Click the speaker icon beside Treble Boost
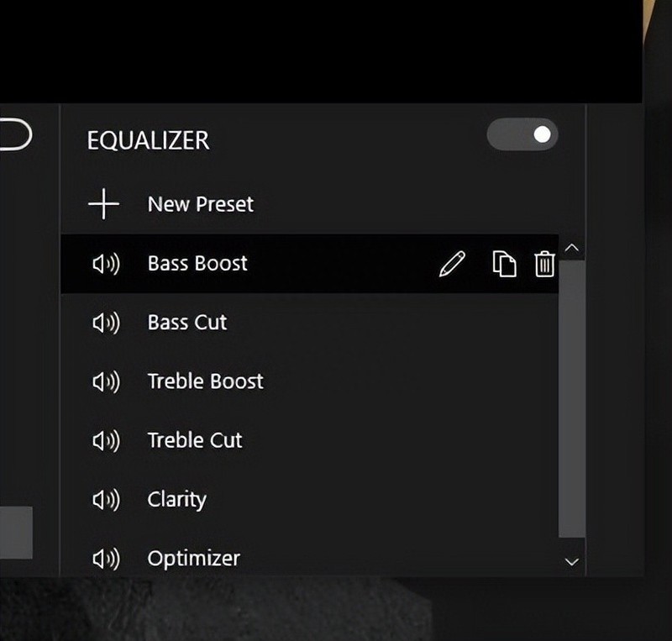Viewport: 672px width, 641px height. tap(106, 381)
